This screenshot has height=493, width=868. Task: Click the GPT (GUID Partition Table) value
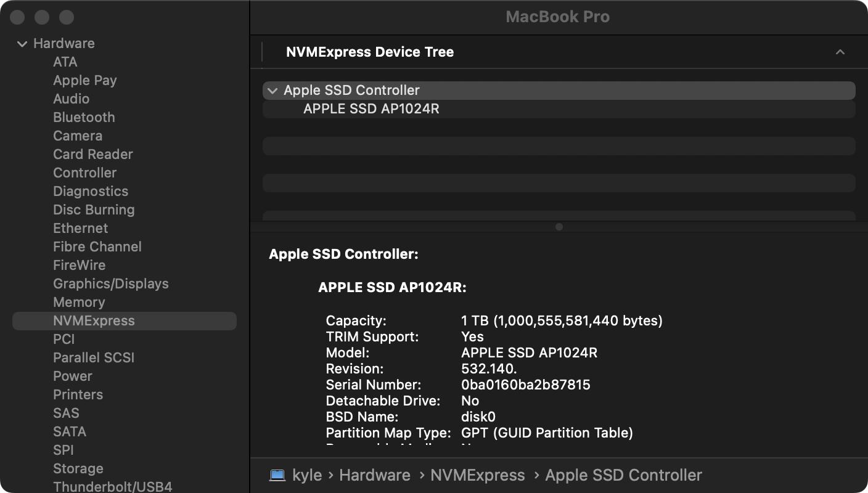(547, 433)
